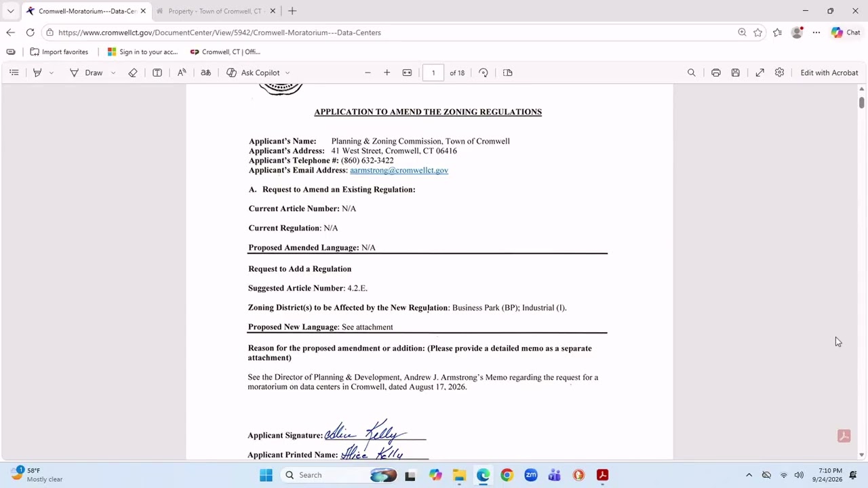This screenshot has width=868, height=488.
Task: Rotate the PDF page
Action: [484, 73]
